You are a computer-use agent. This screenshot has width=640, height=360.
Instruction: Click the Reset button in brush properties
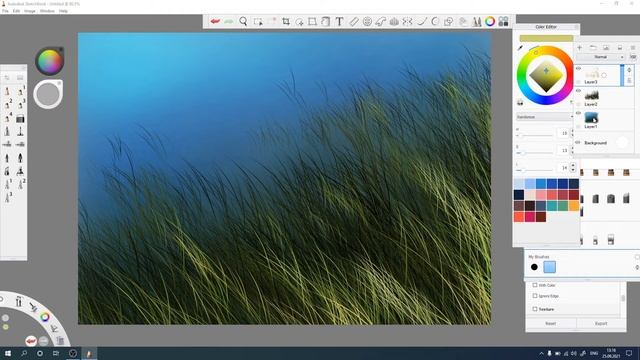(551, 323)
